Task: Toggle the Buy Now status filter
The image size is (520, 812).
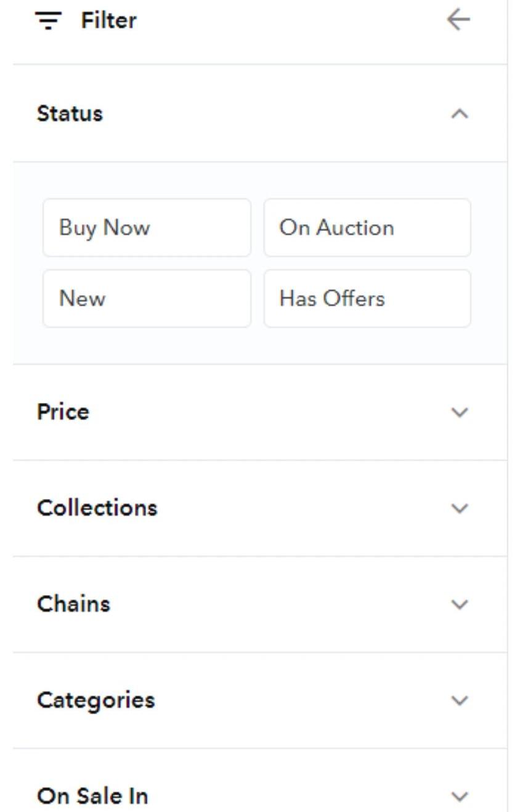Action: (147, 228)
